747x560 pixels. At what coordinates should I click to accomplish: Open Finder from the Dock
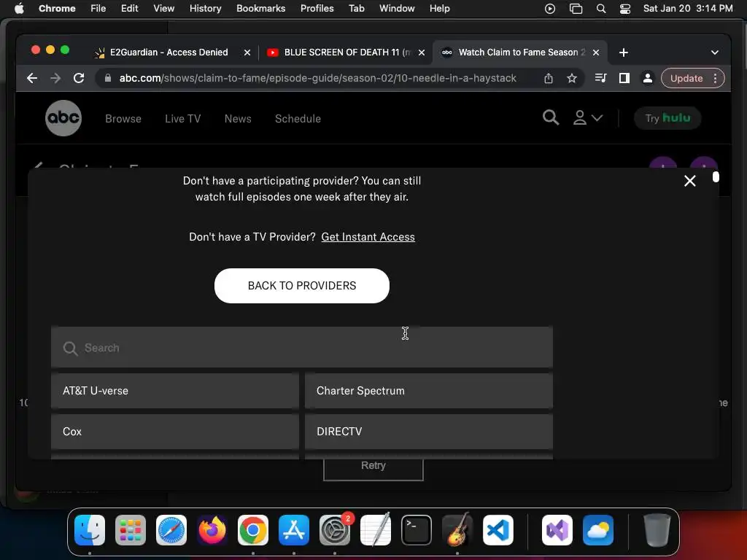[90, 529]
